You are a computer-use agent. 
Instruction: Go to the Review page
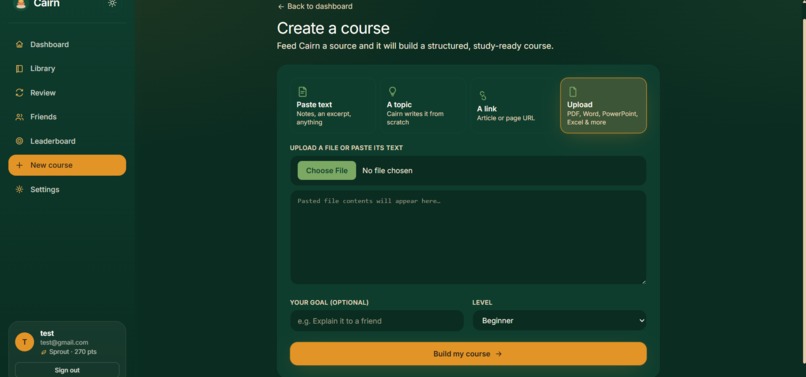point(67,93)
